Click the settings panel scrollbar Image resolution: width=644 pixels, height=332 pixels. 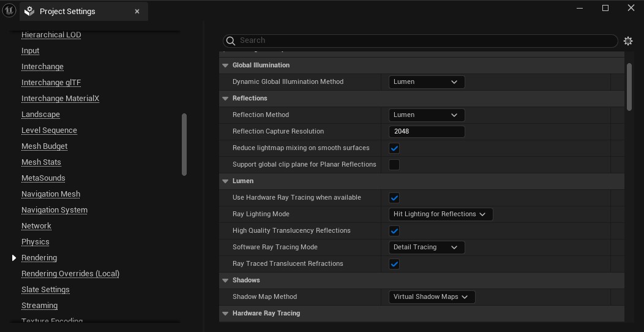[x=629, y=87]
